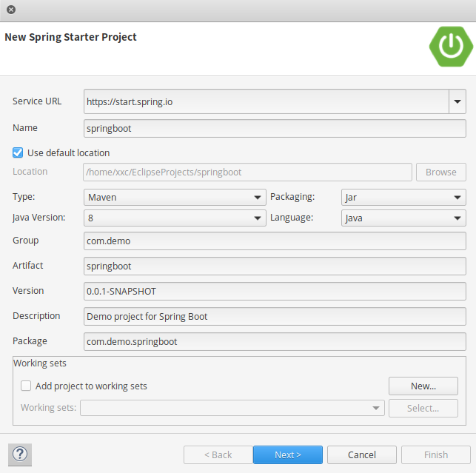The image size is (476, 473).
Task: Expand the Service URL dropdown arrow
Action: 457,101
